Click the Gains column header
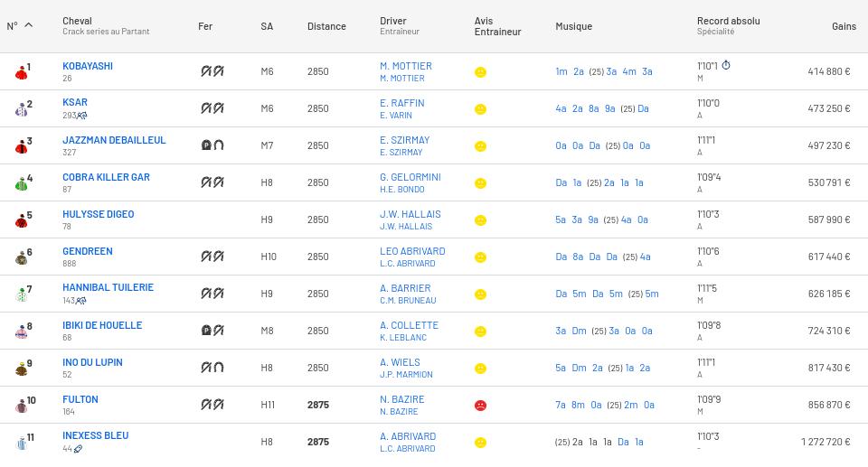This screenshot has width=868, height=467. pos(843,26)
